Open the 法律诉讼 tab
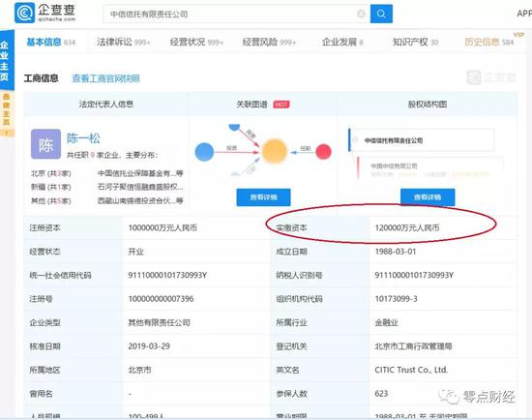This screenshot has width=532, height=420. click(x=123, y=42)
